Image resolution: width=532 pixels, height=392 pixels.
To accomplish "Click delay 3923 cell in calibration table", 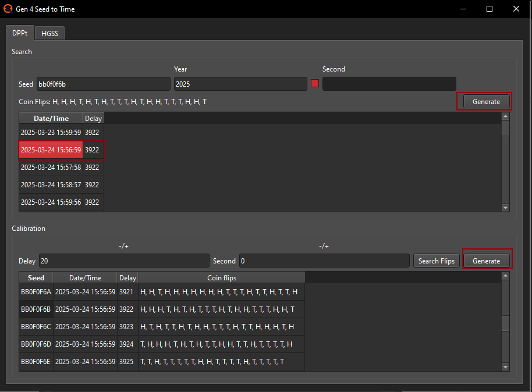I will tap(127, 327).
